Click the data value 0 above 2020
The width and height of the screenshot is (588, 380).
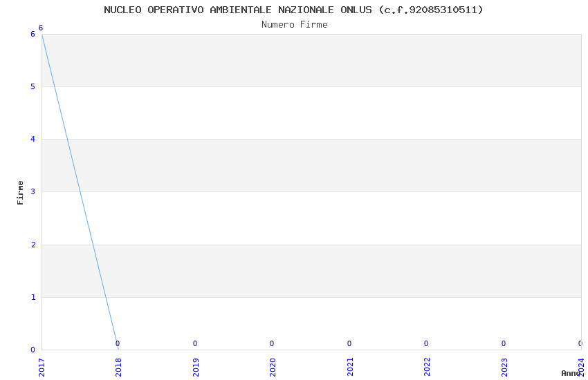272,343
